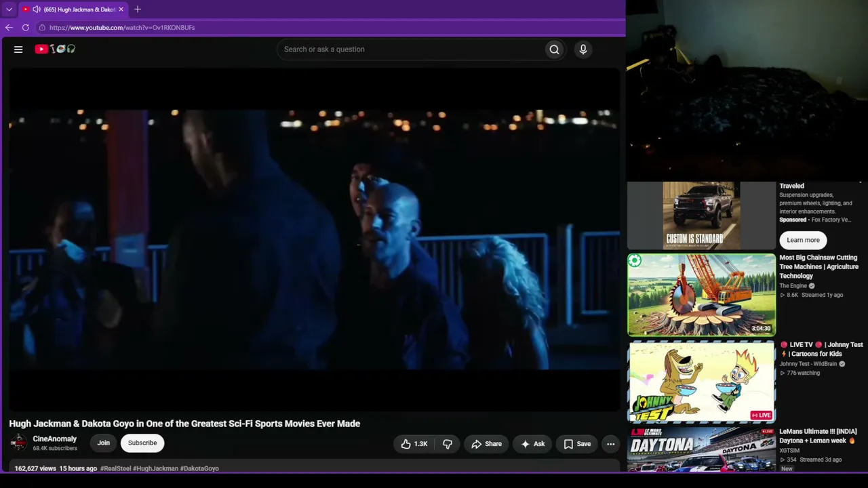Click the search magnifier button
Viewport: 868px width, 488px height.
[554, 49]
